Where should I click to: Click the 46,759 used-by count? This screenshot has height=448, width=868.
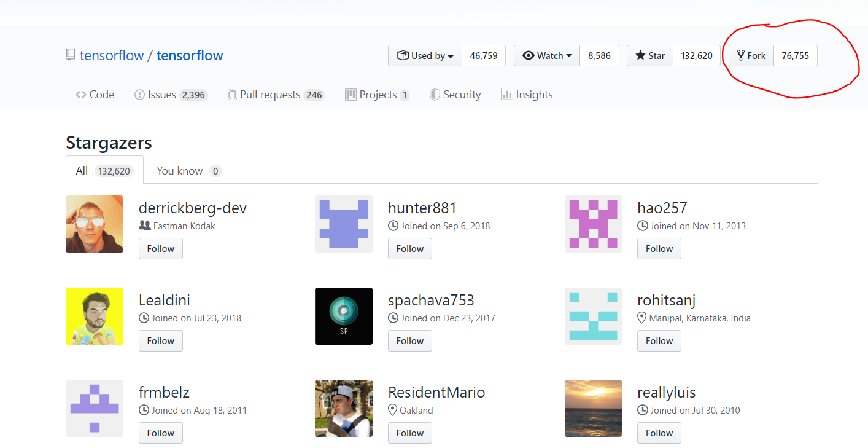point(484,56)
